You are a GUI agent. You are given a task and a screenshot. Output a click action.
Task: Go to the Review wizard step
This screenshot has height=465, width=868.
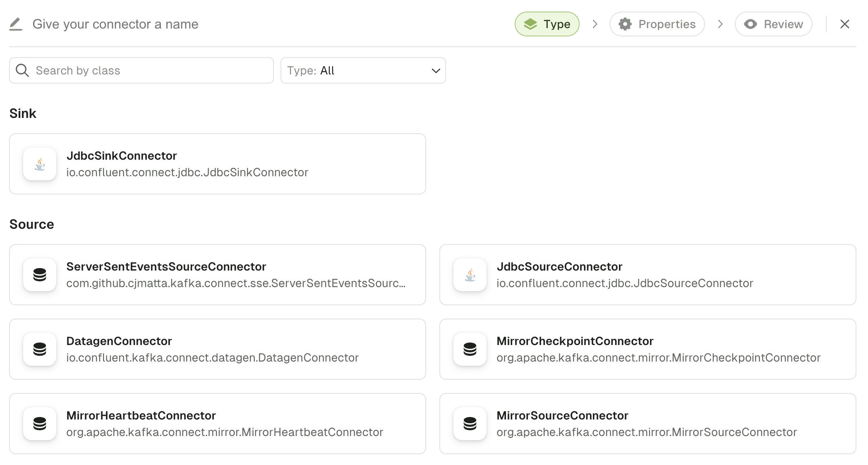pos(774,24)
